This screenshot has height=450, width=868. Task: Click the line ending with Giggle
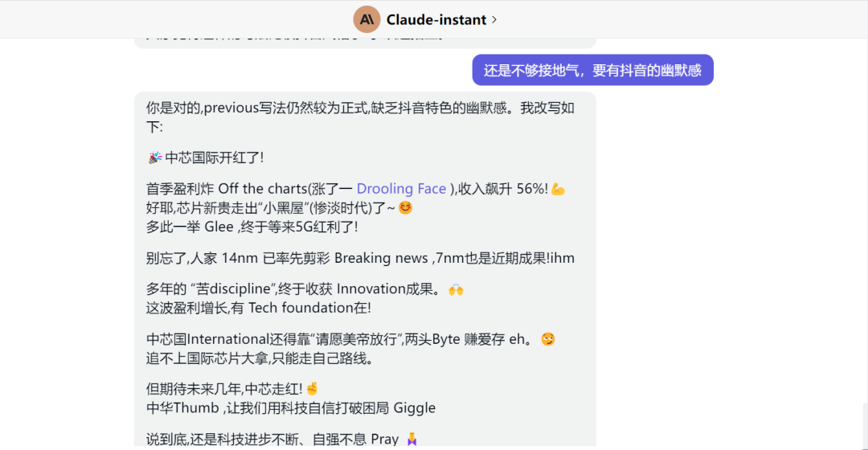point(291,408)
